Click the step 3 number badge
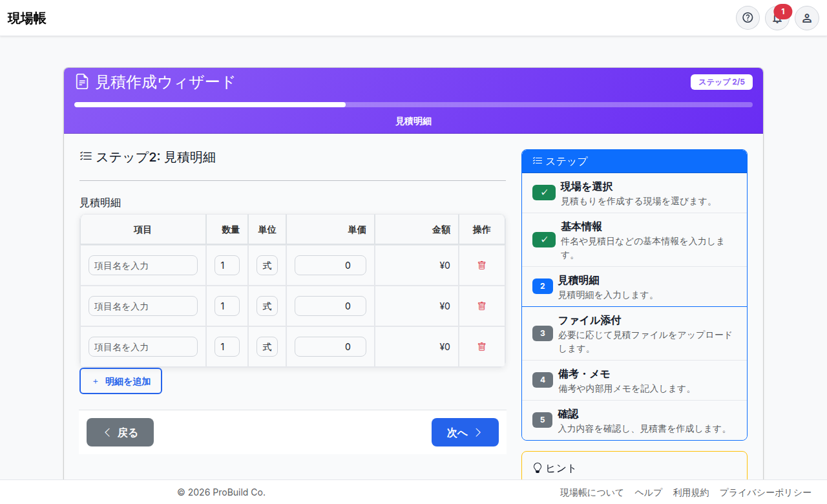Viewport: 827px width, 504px height. tap(543, 333)
